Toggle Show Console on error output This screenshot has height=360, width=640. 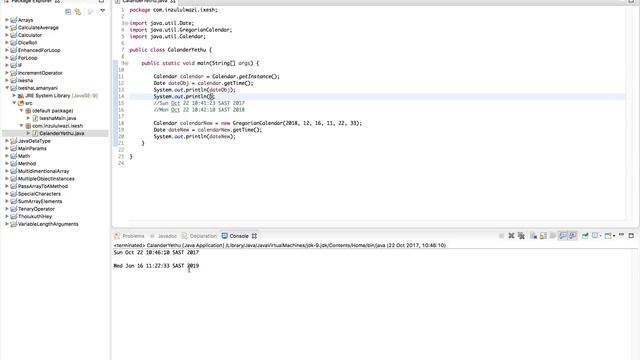573,236
